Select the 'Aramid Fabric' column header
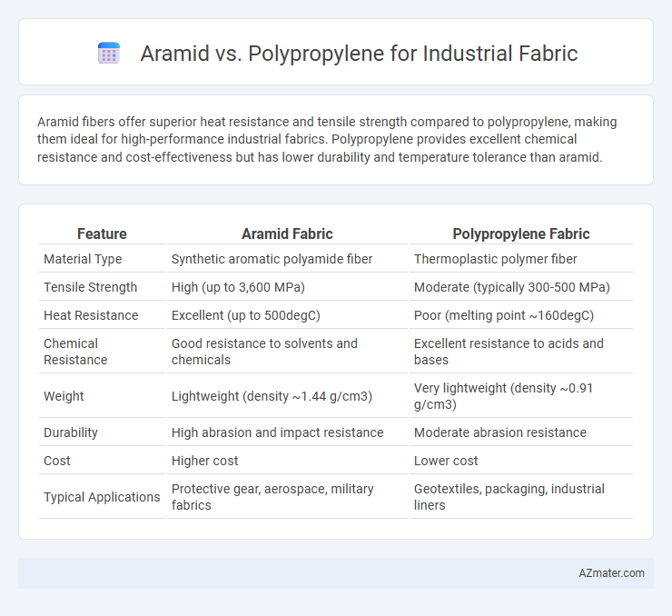This screenshot has width=672, height=616. tap(287, 233)
